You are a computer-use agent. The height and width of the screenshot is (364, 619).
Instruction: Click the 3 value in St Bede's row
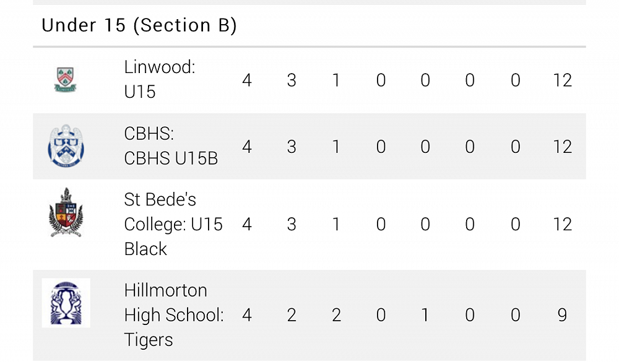pos(292,224)
